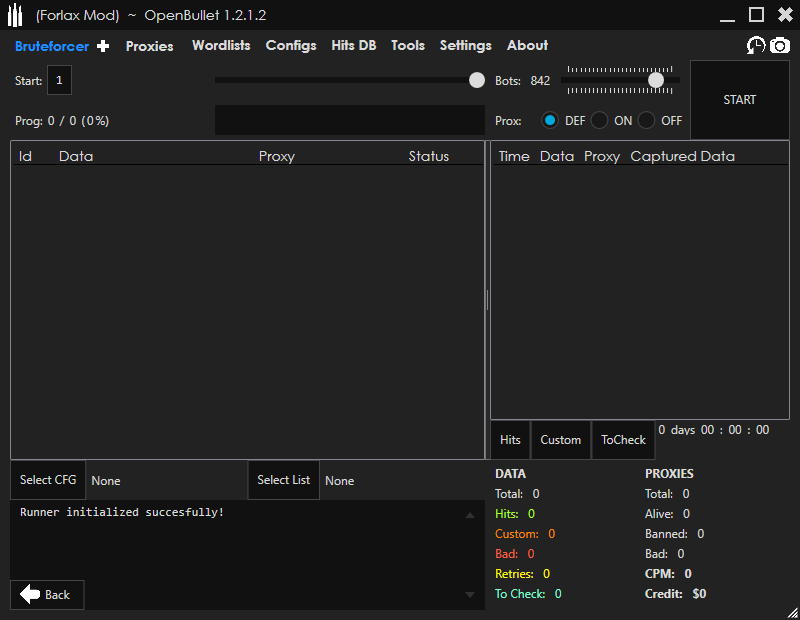Click the OpenBullet bullets logo icon
Screen dimensions: 800x620
[15, 15]
